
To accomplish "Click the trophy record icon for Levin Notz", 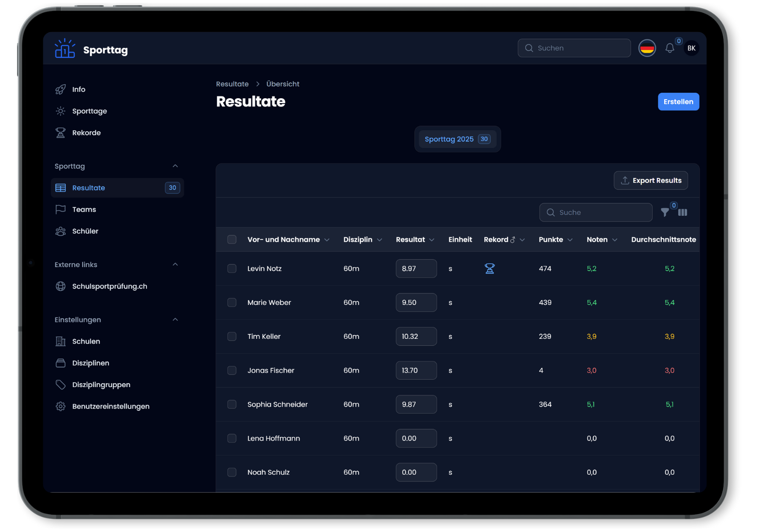I will point(490,268).
